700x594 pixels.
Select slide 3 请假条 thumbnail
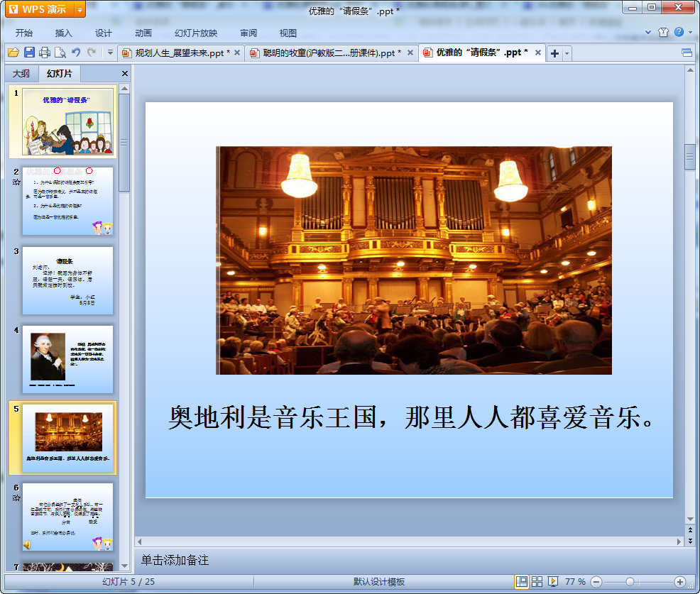(x=67, y=280)
